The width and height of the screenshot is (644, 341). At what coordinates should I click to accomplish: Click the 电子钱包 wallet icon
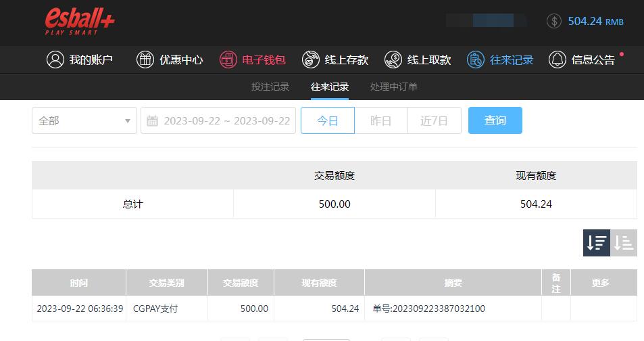click(228, 60)
